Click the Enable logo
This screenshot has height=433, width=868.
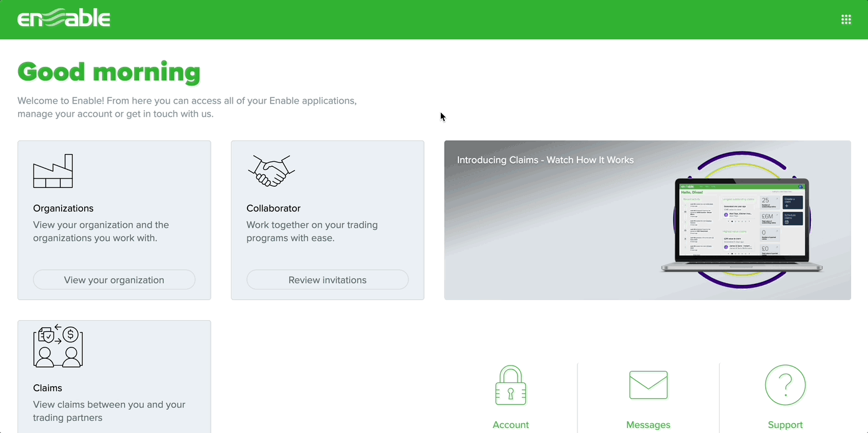pos(64,19)
